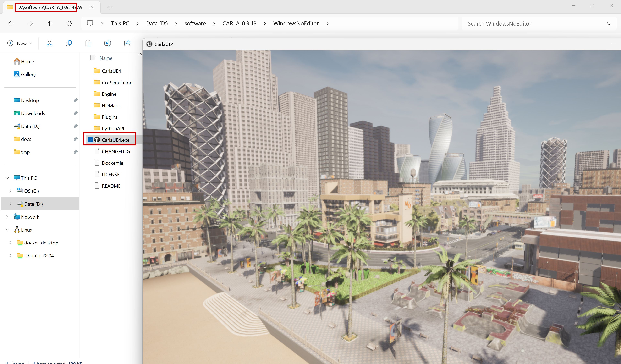Go up one folder level

(49, 23)
